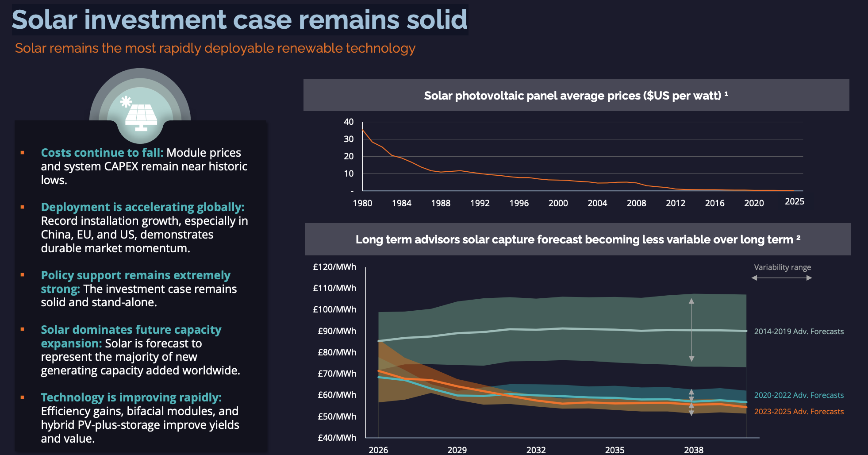Select the bullet beside Policy support remains

click(x=22, y=275)
